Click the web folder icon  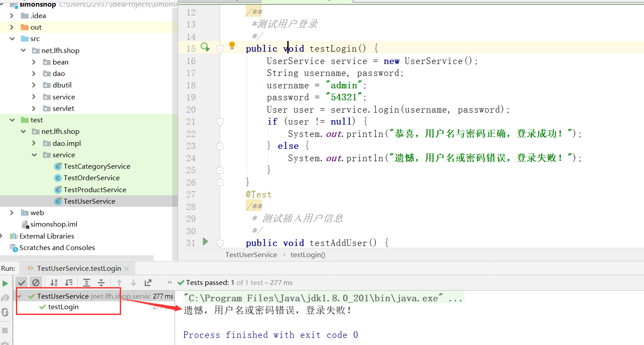(x=25, y=213)
